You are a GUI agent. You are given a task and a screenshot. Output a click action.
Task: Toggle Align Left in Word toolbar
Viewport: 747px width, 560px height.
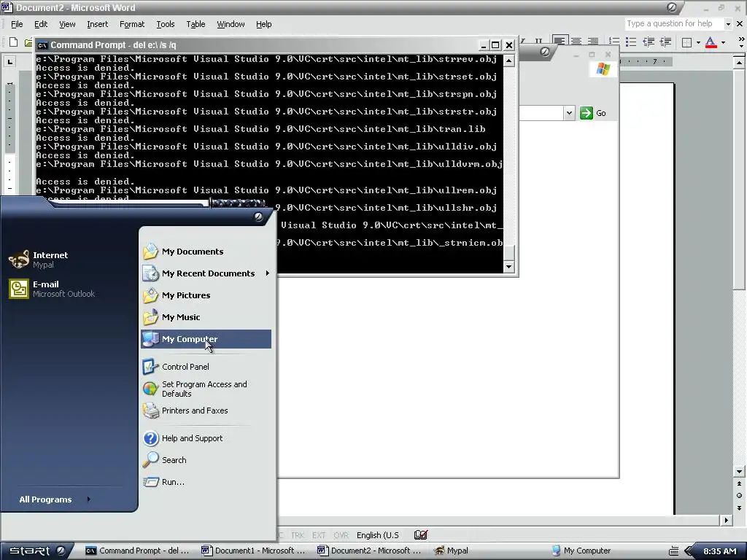click(x=559, y=42)
